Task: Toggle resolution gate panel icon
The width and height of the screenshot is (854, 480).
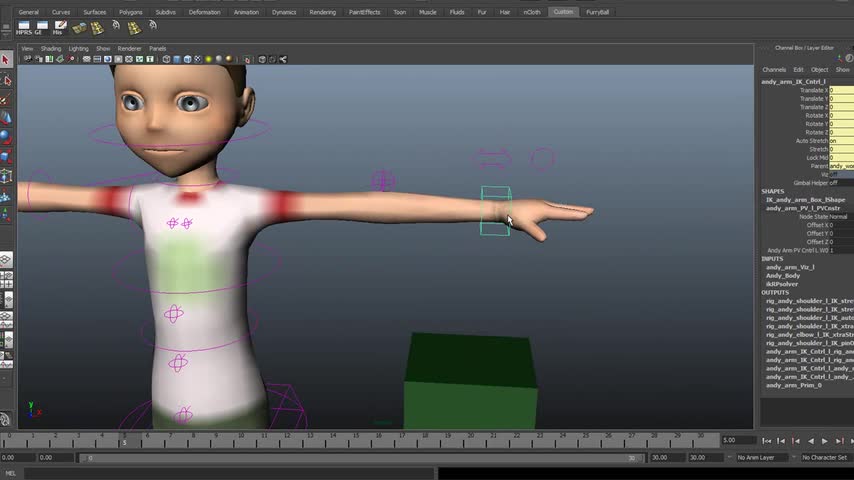Action: [x=107, y=59]
